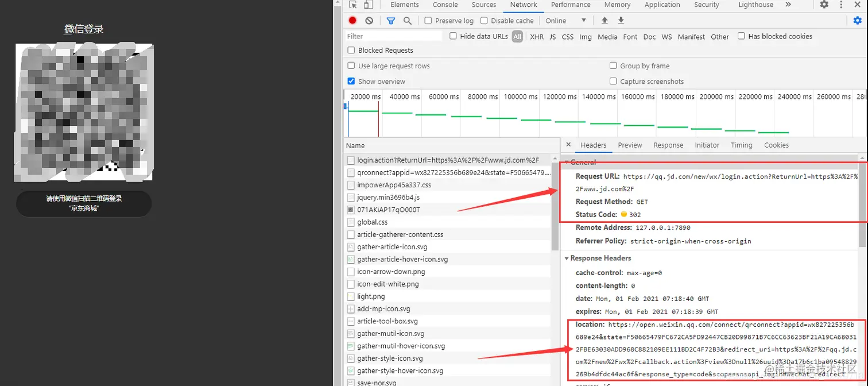
Task: Select file icon of impowerApp45a337.css row
Action: (351, 185)
